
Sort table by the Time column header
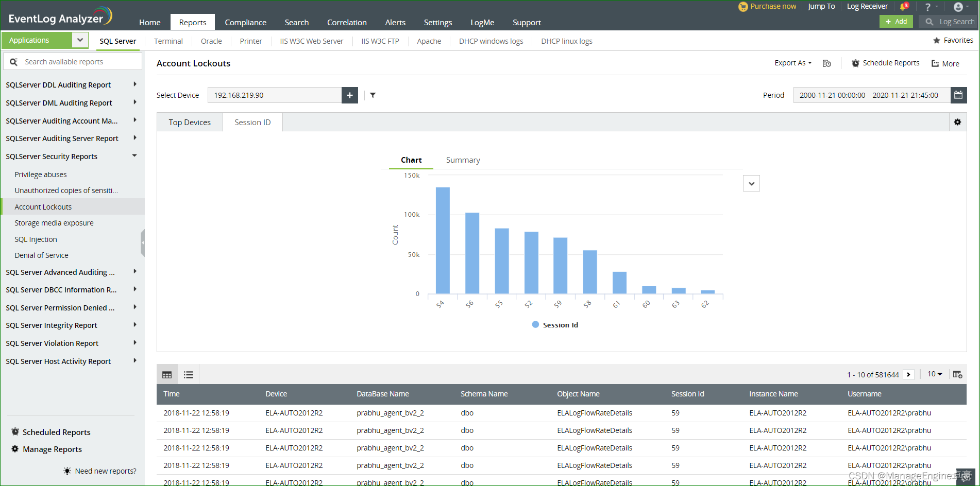click(x=172, y=394)
